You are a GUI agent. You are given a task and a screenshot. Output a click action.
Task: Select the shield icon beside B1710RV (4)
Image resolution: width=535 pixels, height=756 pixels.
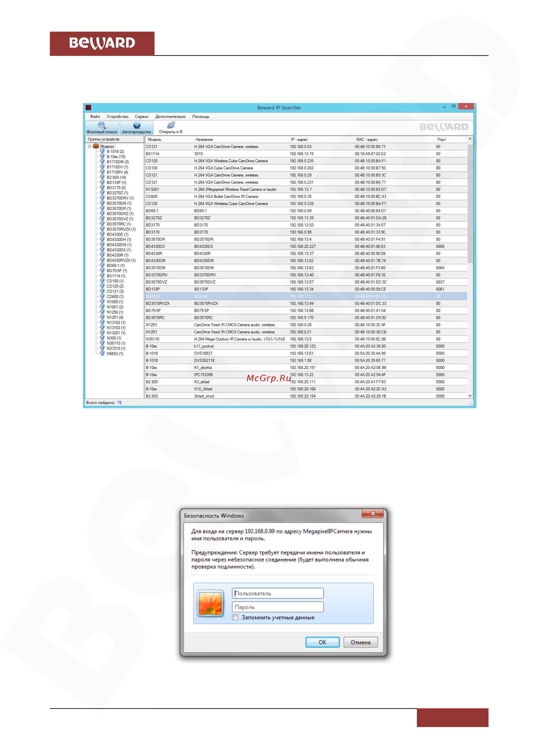[102, 172]
